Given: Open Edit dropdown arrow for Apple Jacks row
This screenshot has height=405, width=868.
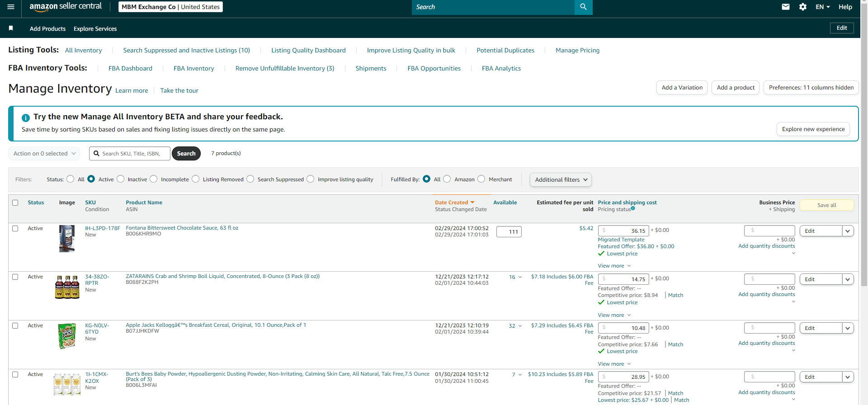Looking at the screenshot, I should 848,328.
